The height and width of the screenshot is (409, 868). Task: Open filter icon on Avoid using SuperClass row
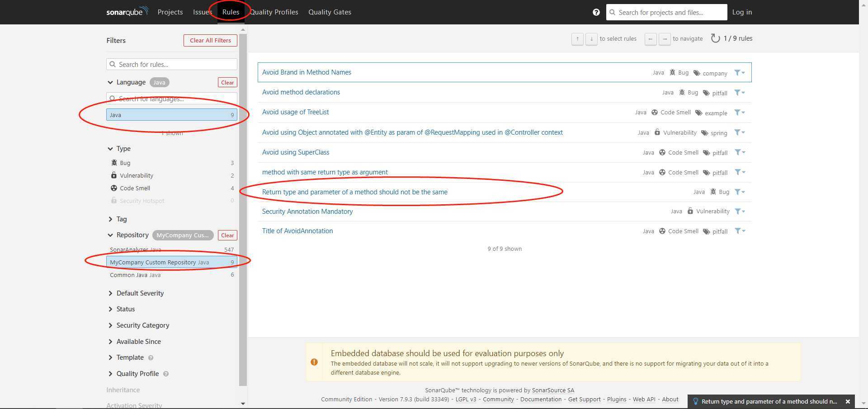[x=740, y=152]
